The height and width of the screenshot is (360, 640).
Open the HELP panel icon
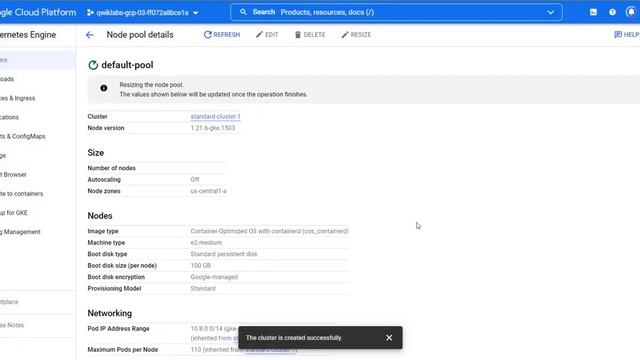pos(627,35)
